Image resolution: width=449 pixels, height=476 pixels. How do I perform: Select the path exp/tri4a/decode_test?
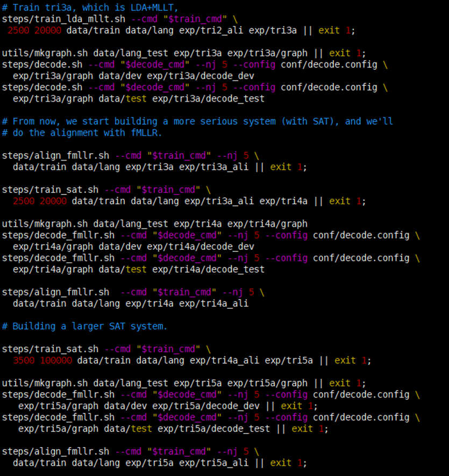tap(209, 269)
